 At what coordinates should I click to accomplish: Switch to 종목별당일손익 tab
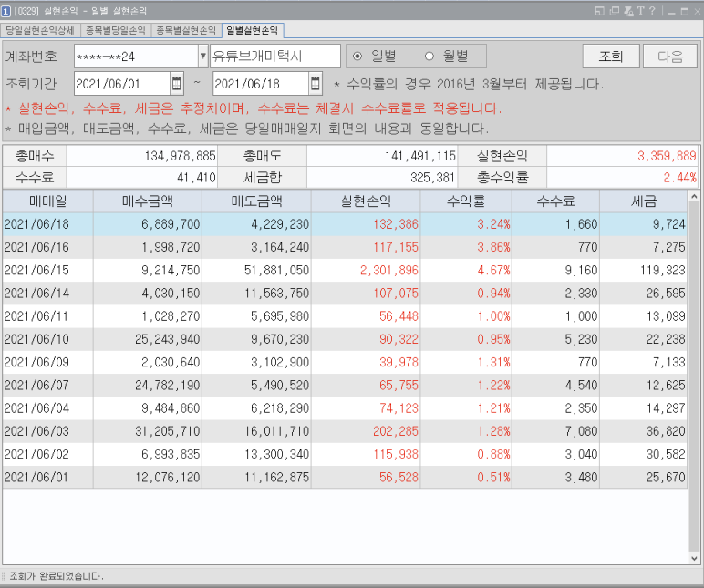(116, 30)
